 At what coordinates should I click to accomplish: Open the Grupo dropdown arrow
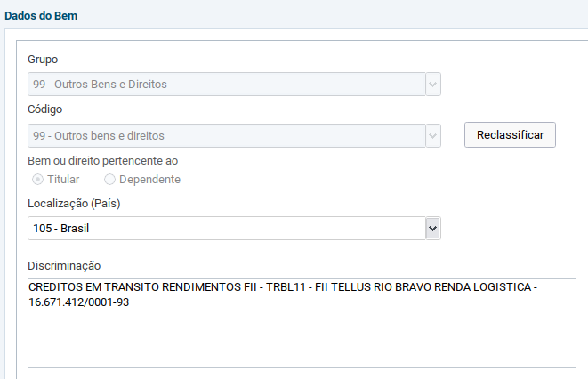click(433, 85)
